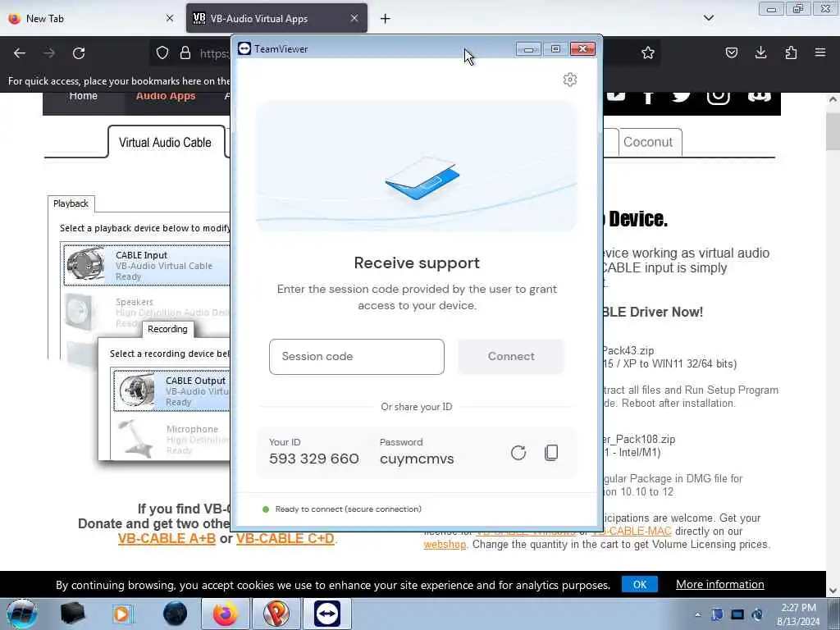Select Virtual Audio Cable page tab
Viewport: 840px width, 630px height.
166,143
